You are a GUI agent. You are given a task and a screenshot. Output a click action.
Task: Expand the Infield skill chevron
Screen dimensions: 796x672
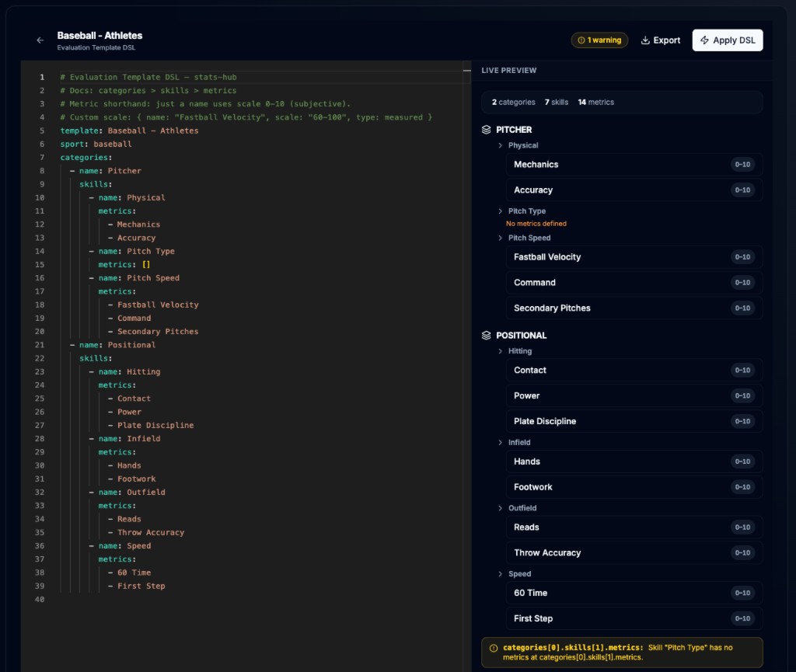[500, 442]
